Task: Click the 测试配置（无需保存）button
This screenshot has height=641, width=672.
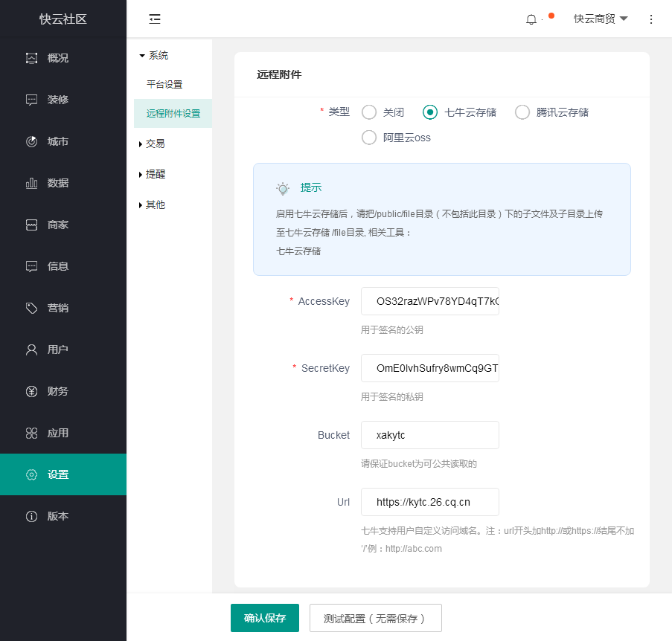Action: pos(375,618)
